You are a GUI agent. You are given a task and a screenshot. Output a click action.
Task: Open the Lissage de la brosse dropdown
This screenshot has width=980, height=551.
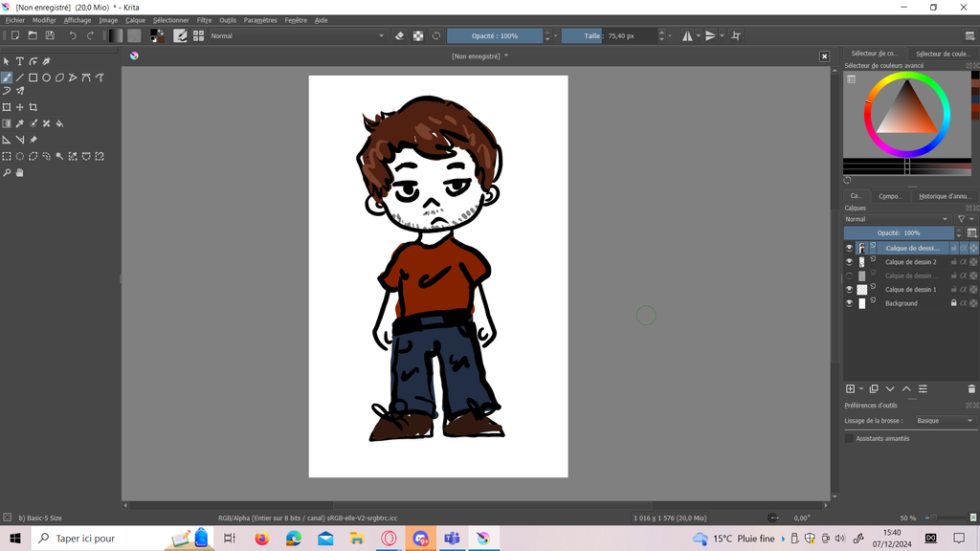944,421
